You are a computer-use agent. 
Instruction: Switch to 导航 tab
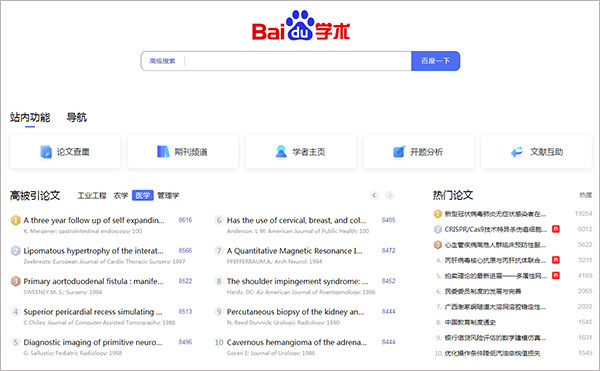tap(77, 117)
